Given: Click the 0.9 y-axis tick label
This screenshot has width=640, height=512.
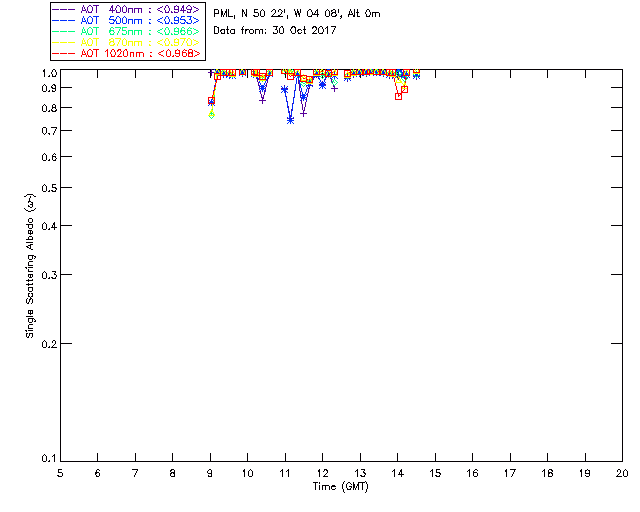Looking at the screenshot, I should 49,88.
